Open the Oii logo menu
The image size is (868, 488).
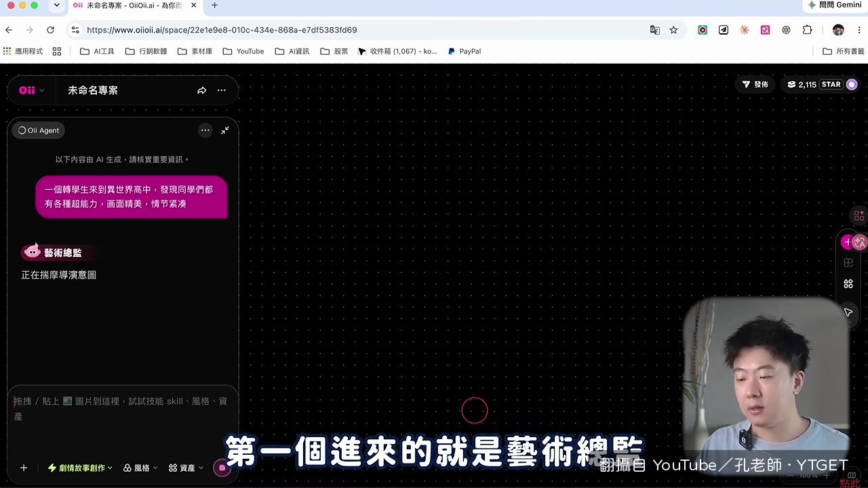click(x=31, y=90)
